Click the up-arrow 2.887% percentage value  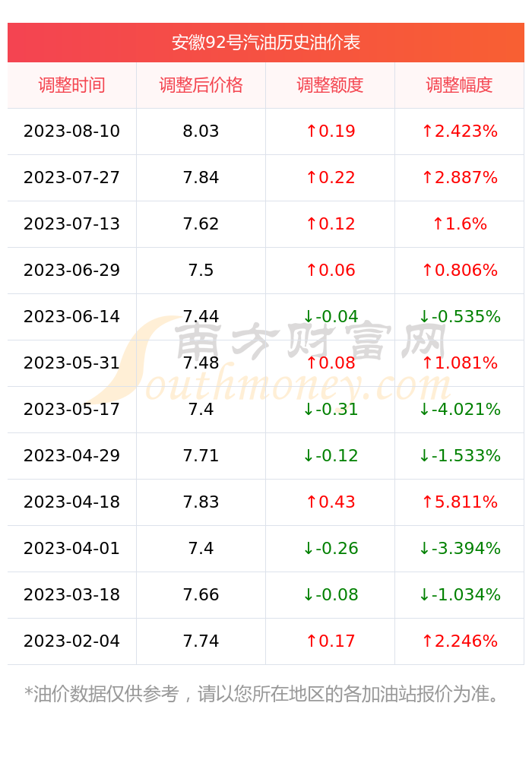(x=459, y=178)
